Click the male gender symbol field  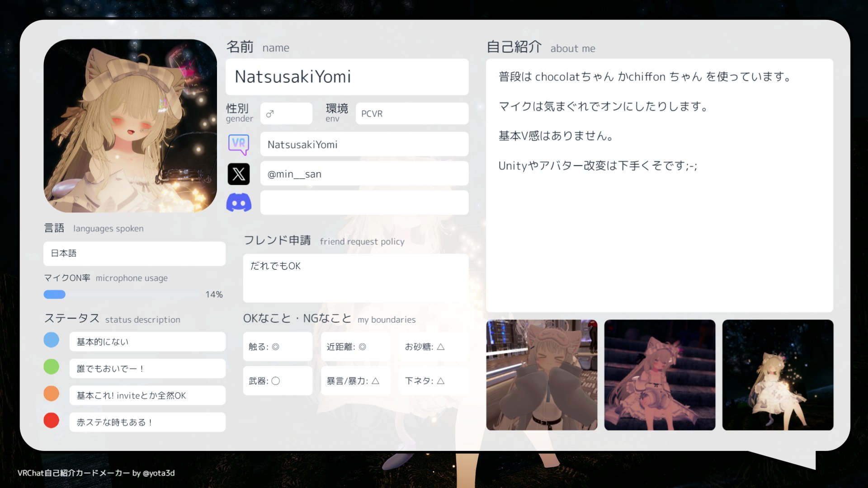coord(286,113)
